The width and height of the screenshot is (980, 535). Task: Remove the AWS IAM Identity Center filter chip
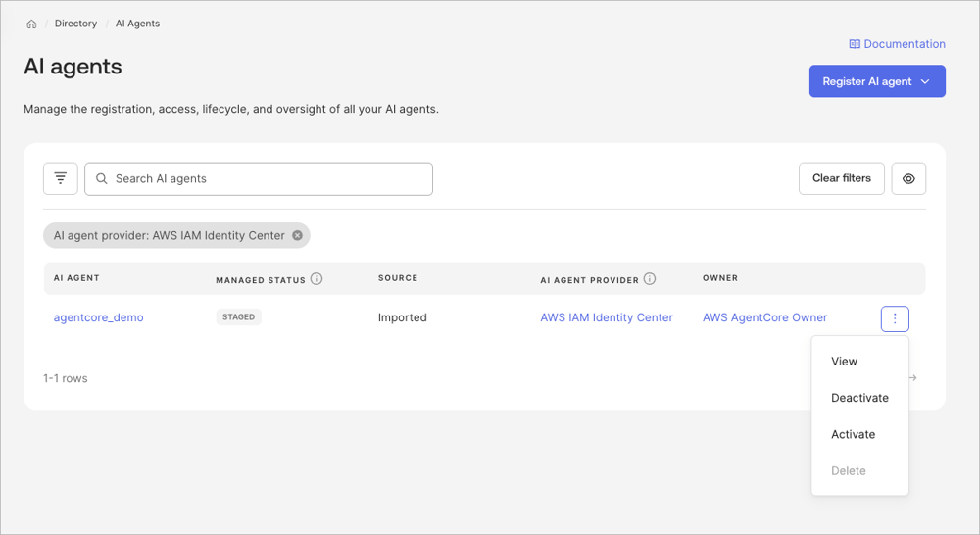pyautogui.click(x=298, y=235)
